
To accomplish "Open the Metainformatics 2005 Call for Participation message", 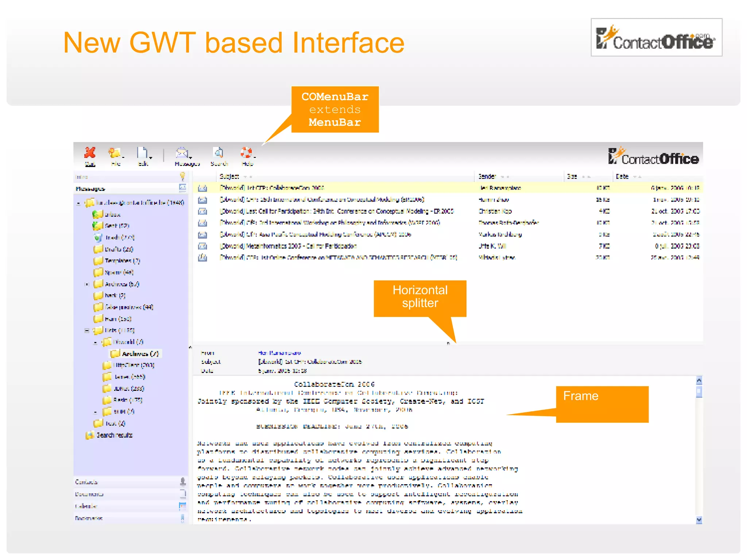I will click(448, 246).
